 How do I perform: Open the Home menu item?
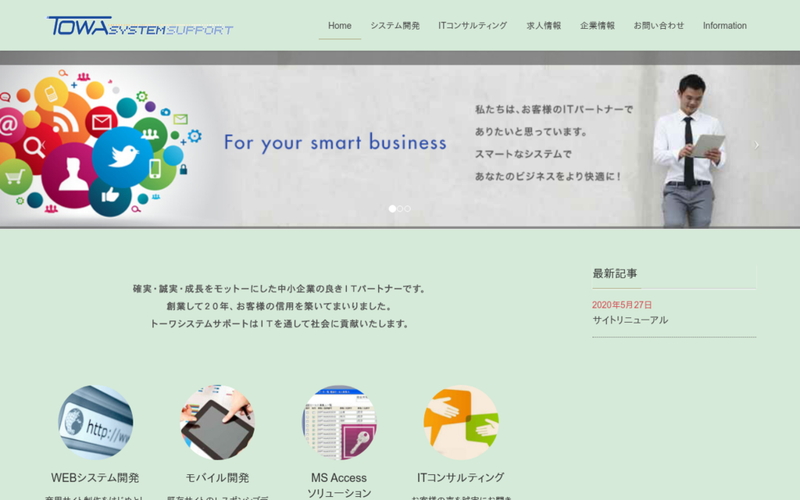340,26
